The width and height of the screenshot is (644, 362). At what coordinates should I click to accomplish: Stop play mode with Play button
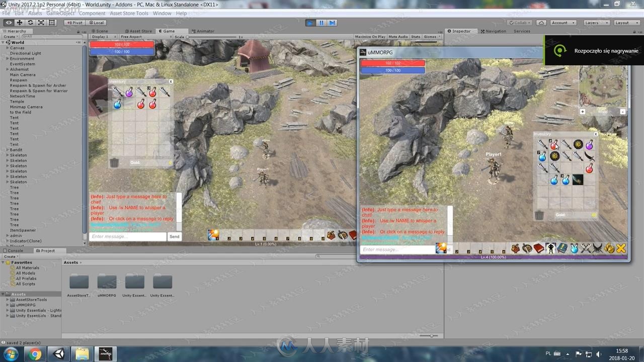pyautogui.click(x=310, y=23)
